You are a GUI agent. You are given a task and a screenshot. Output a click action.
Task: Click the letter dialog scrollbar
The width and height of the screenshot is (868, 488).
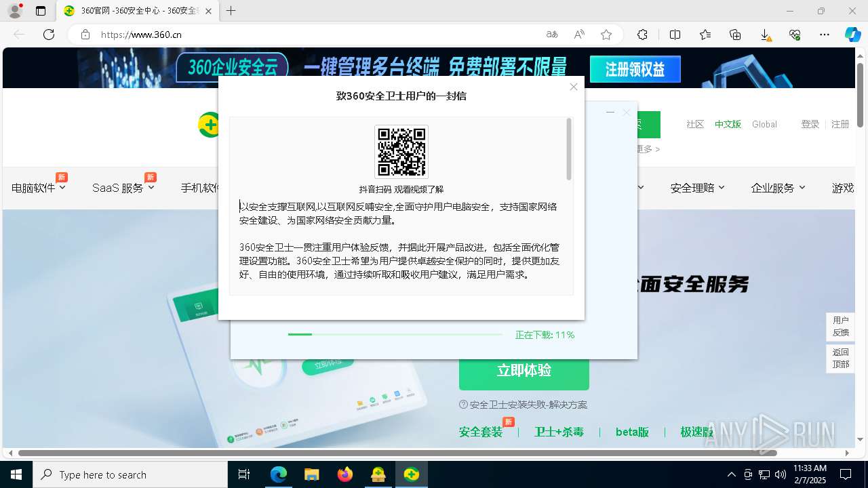tap(569, 150)
